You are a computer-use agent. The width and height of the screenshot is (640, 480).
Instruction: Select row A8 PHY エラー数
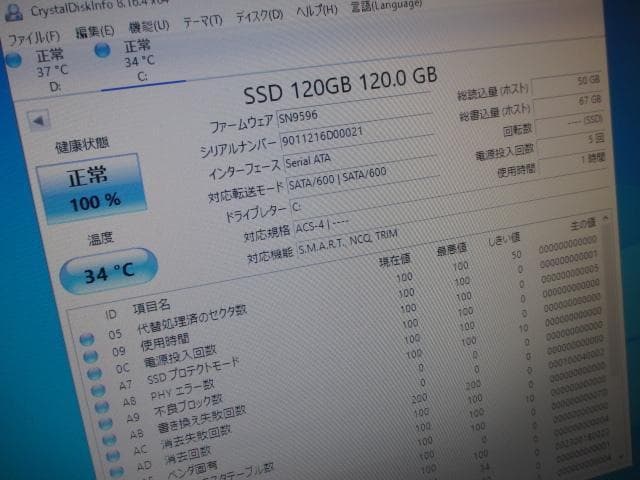point(350,356)
